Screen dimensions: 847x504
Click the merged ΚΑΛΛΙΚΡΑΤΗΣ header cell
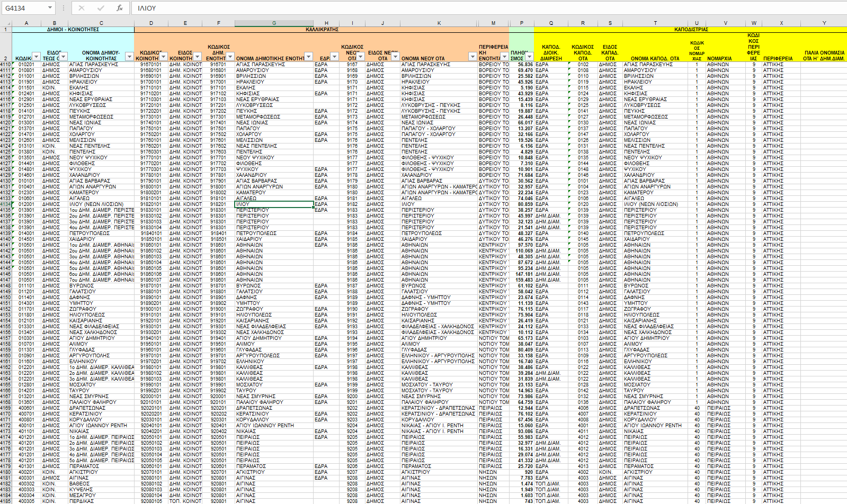[x=322, y=30]
